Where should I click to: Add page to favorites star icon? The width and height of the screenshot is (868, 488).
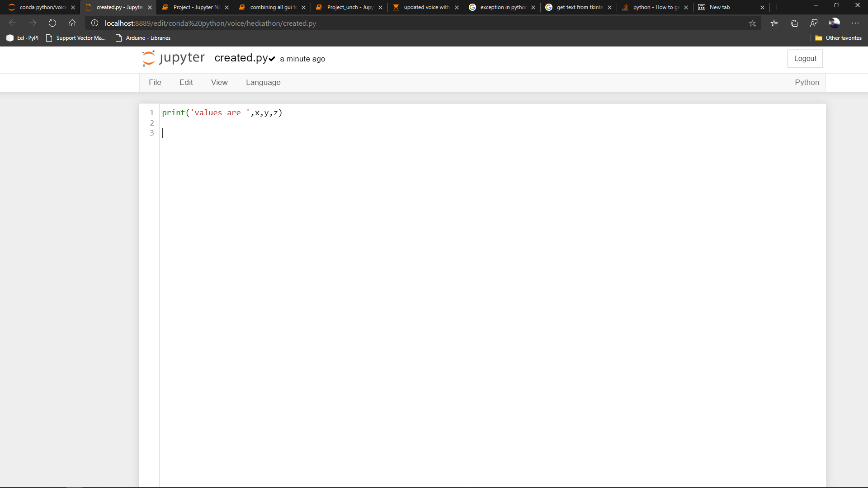click(752, 23)
